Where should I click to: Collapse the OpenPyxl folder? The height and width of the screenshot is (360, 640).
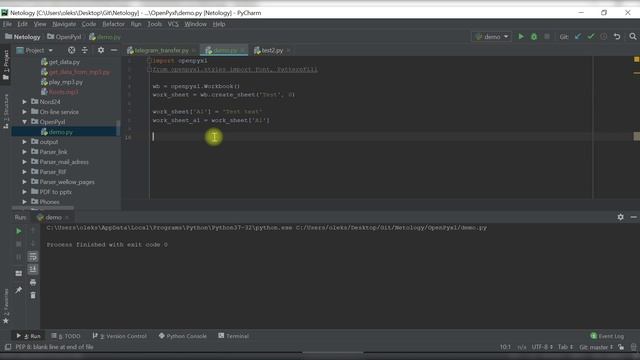coord(24,122)
